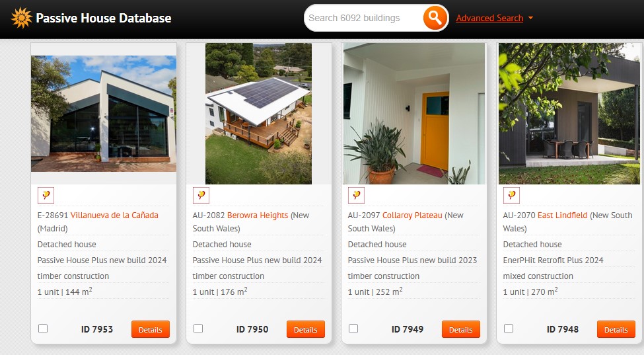Focus the Search 6092 buildings field
This screenshot has height=355, width=644.
[363, 18]
